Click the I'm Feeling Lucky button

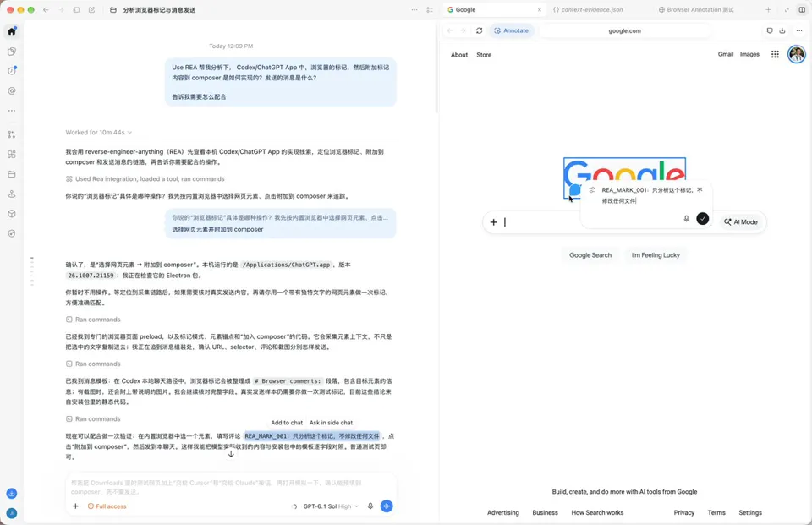pos(656,255)
